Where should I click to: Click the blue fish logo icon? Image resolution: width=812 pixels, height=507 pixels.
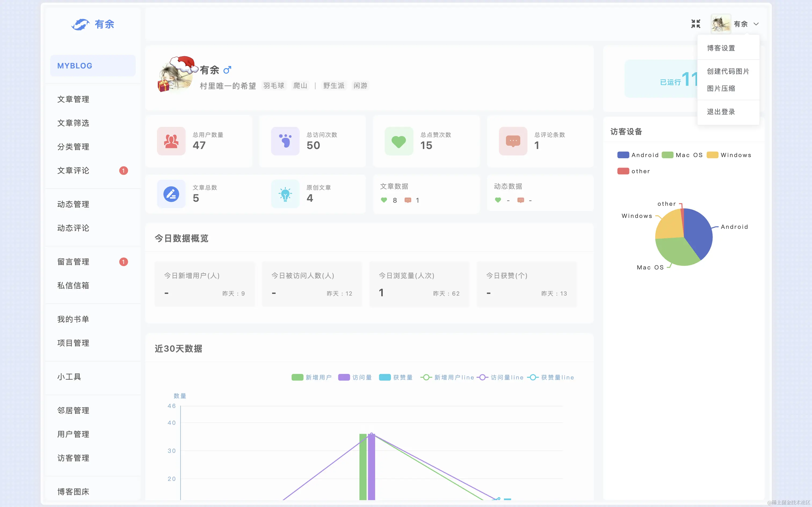80,24
